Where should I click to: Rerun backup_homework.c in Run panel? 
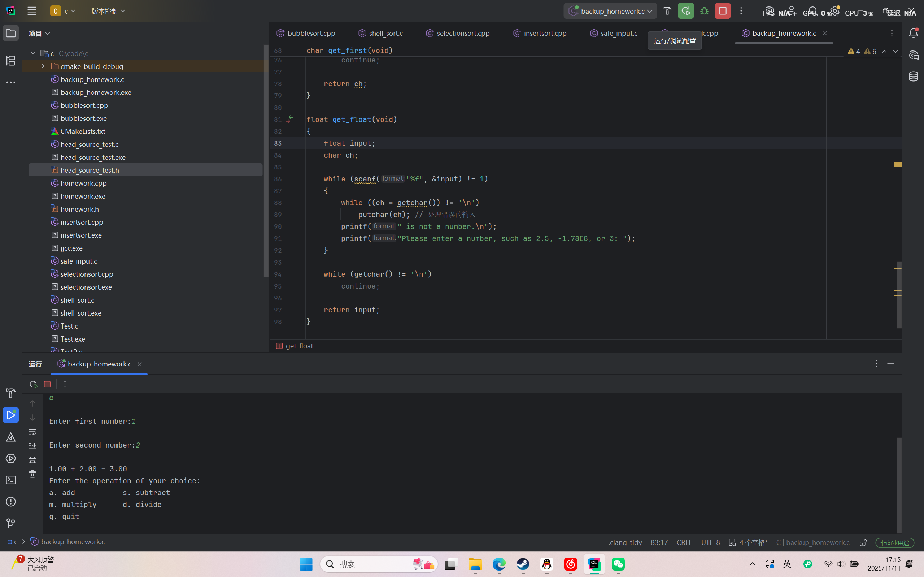point(33,384)
